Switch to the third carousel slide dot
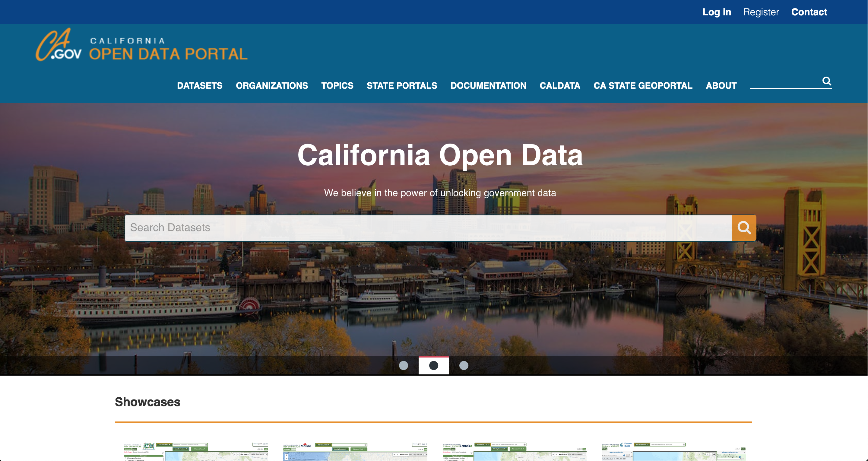 pos(464,365)
